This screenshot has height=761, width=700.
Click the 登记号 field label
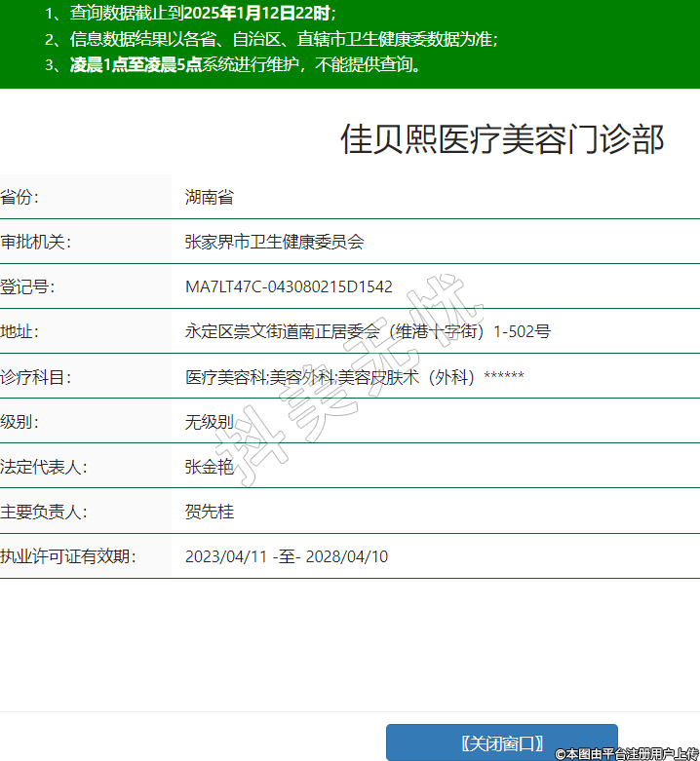tap(27, 286)
